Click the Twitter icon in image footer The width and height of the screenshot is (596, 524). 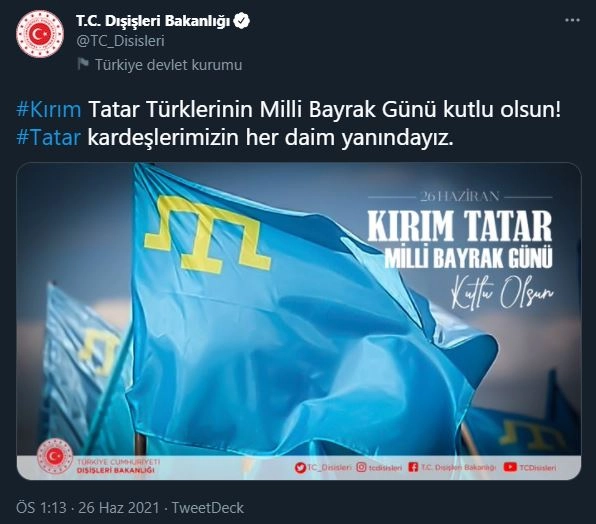[x=300, y=468]
